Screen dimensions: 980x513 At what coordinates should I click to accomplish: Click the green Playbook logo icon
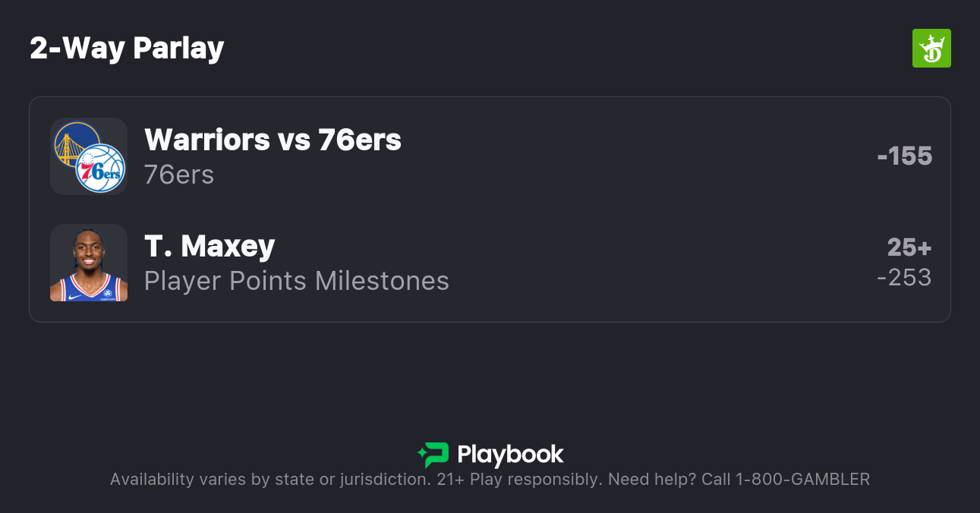click(433, 455)
